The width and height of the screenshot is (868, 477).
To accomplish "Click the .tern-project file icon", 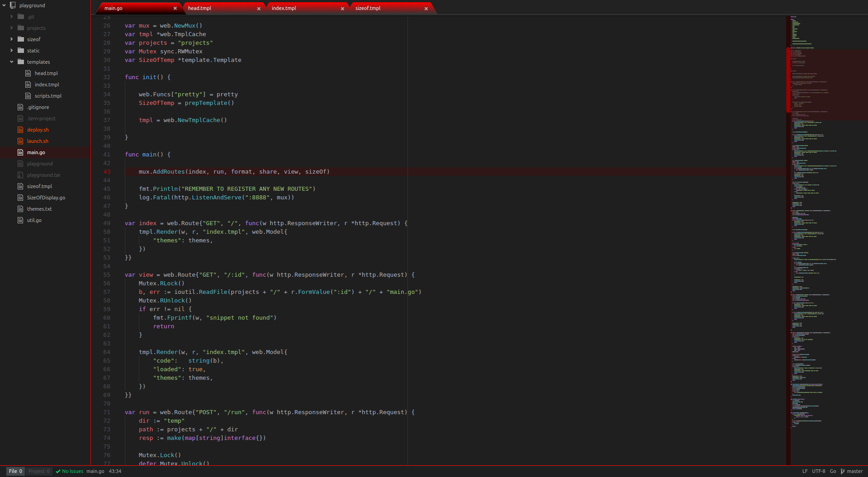I will tap(20, 118).
